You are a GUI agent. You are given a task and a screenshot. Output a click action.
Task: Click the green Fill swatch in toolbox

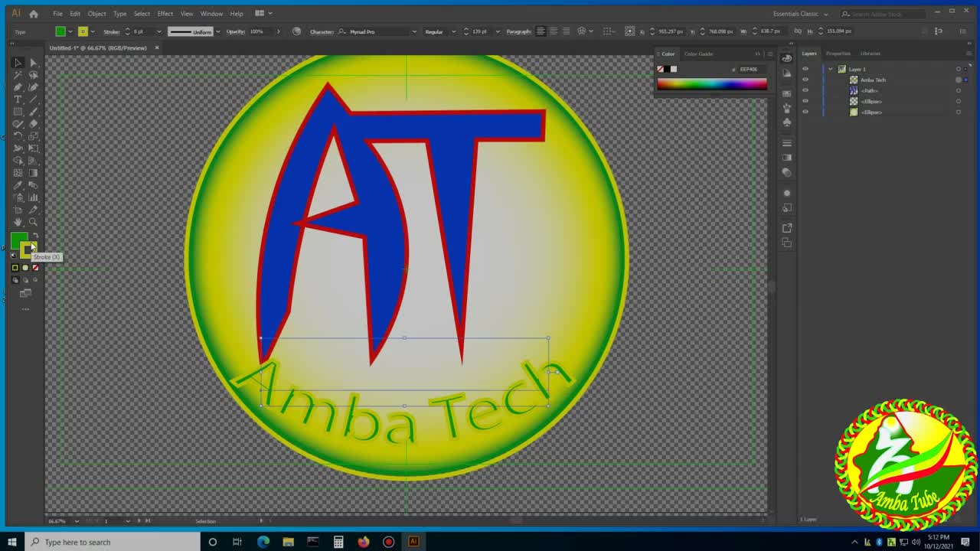point(18,240)
